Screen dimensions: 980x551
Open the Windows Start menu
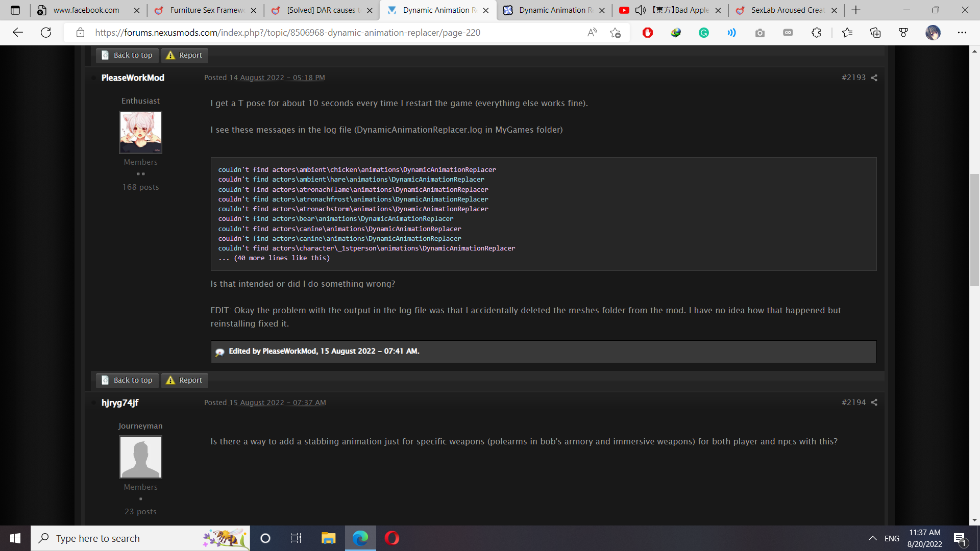coord(15,538)
